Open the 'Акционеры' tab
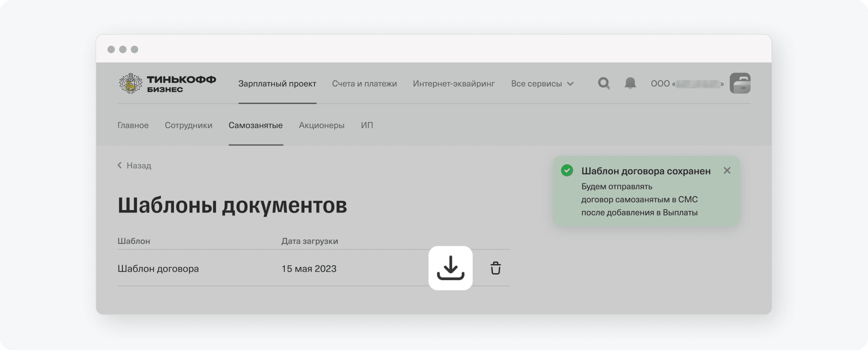Image resolution: width=868 pixels, height=350 pixels. [x=322, y=125]
